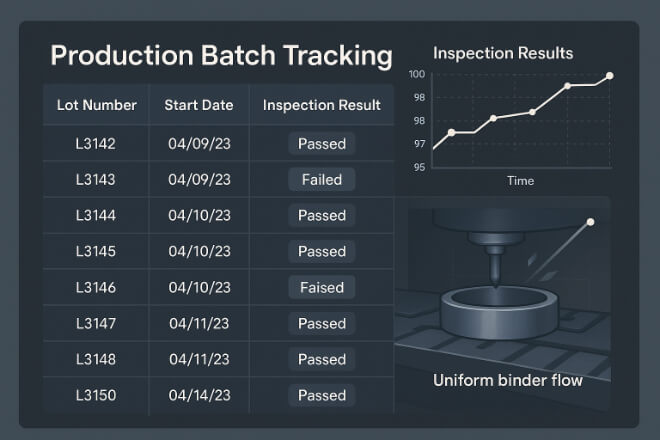Click the Passed badge for lot L3150

(321, 396)
